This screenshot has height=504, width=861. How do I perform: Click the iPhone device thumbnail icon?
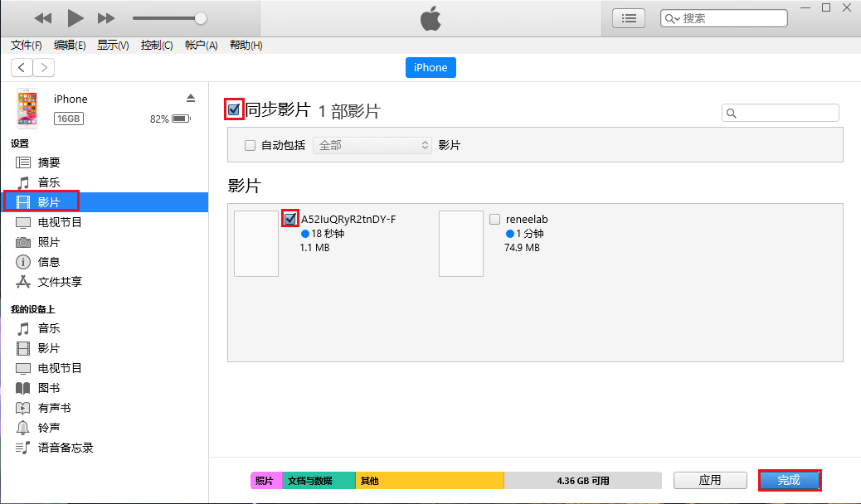point(27,108)
